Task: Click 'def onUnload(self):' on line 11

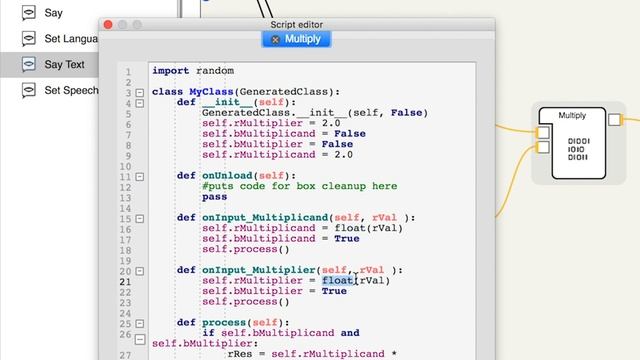Action: [236, 176]
